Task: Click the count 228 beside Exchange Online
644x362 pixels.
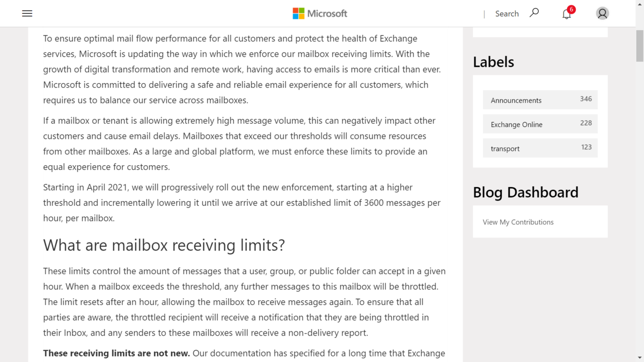Action: [x=586, y=123]
